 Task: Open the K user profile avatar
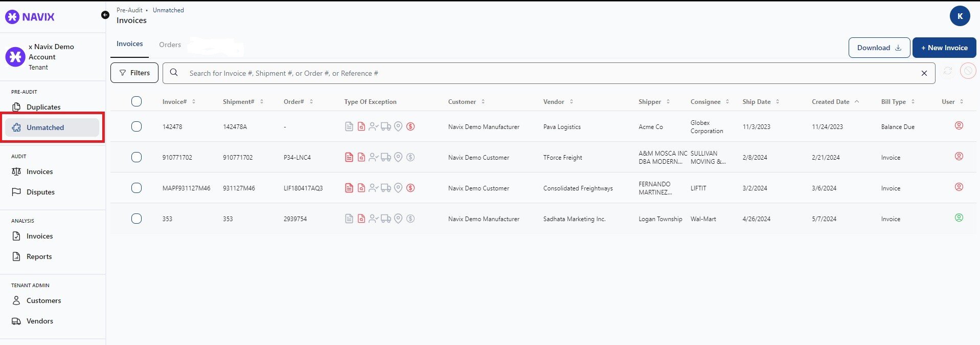pyautogui.click(x=960, y=16)
